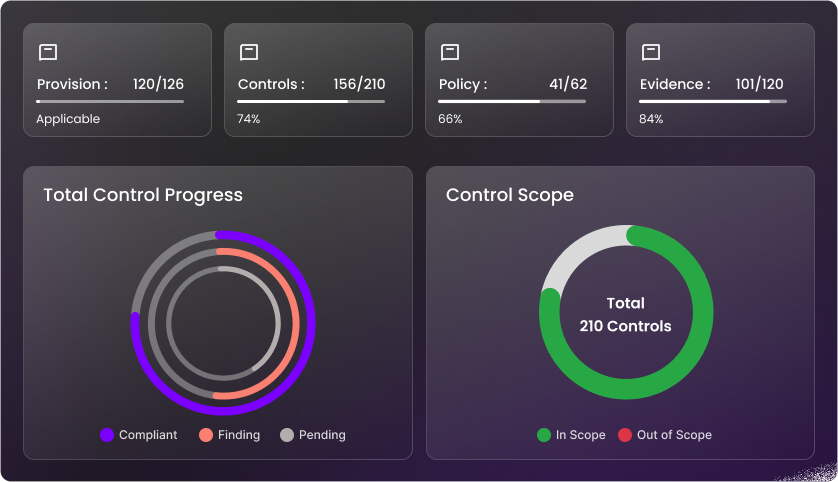Click the Evidence card icon
838x482 pixels.
click(x=651, y=52)
